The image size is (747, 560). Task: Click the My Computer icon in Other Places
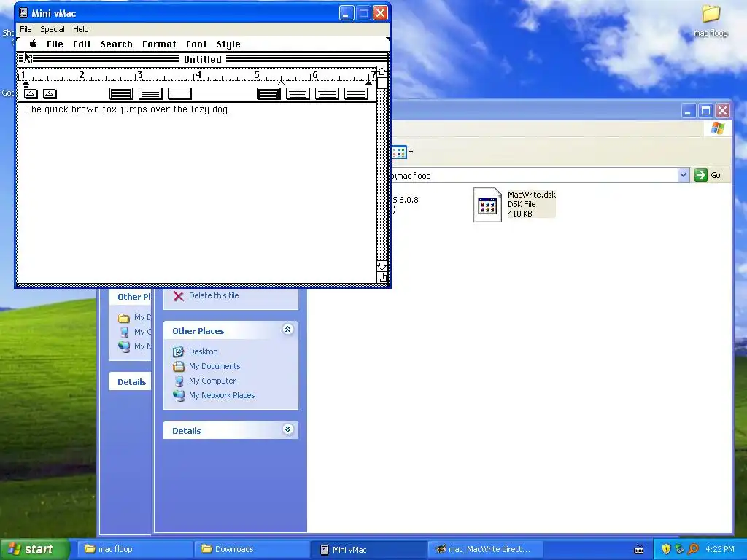coord(179,381)
